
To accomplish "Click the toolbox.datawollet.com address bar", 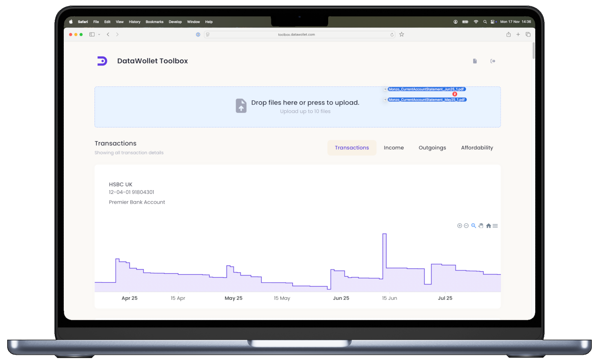I will pyautogui.click(x=299, y=35).
